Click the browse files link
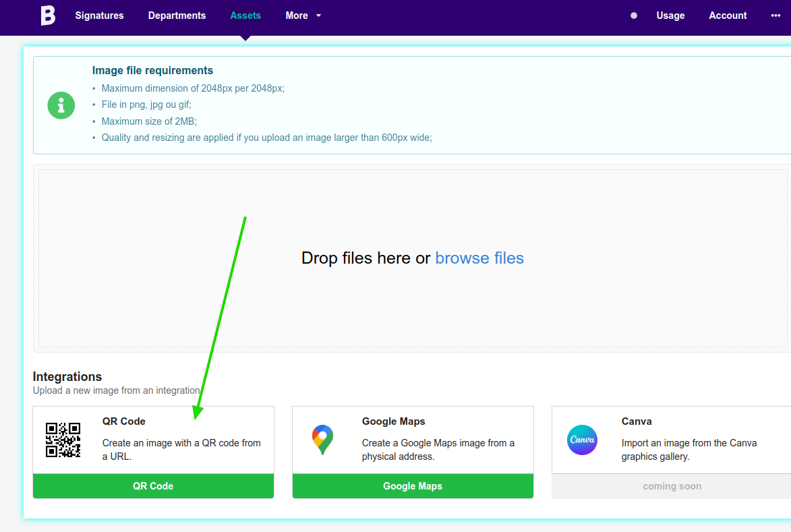 coord(479,258)
